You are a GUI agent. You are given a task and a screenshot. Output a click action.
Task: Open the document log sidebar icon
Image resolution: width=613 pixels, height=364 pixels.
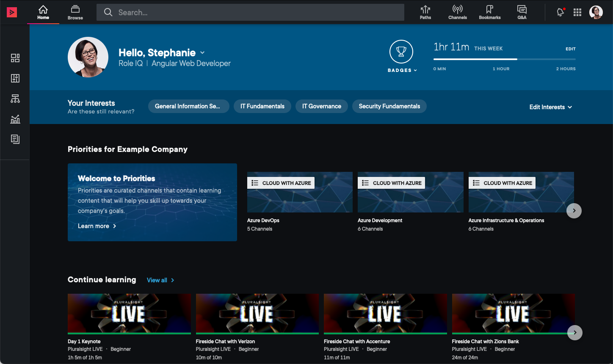(x=15, y=139)
